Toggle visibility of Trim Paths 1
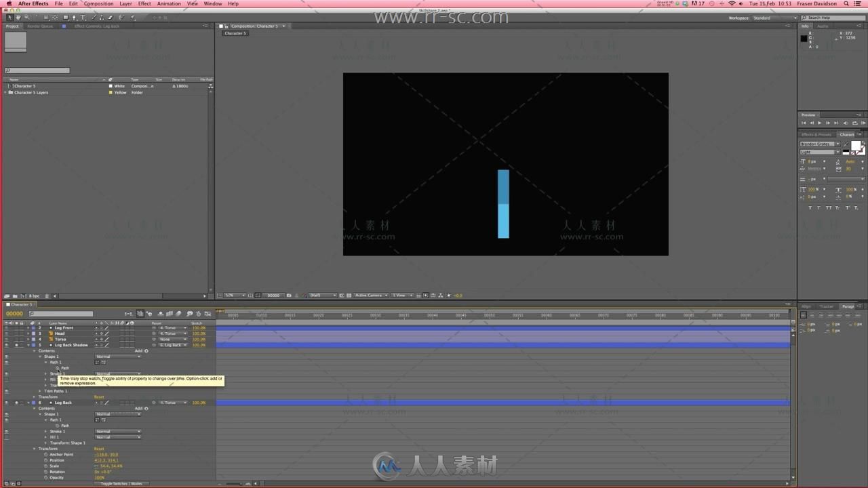868x488 pixels. click(x=7, y=391)
